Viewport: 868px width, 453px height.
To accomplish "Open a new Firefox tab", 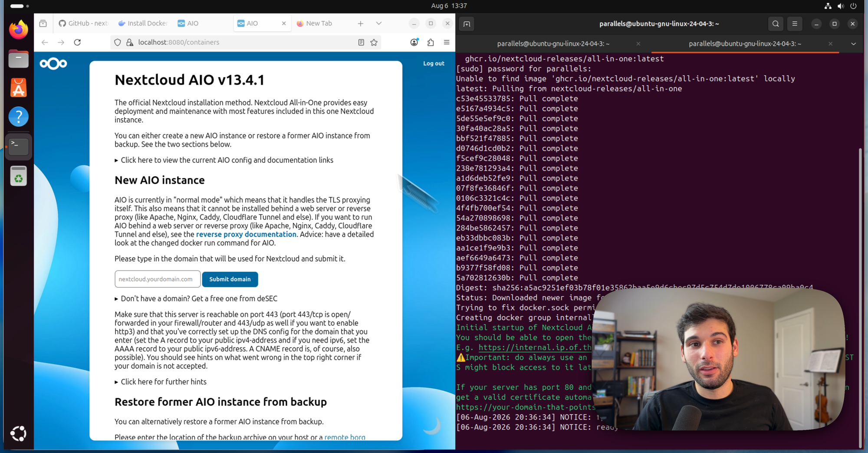I will coord(361,23).
